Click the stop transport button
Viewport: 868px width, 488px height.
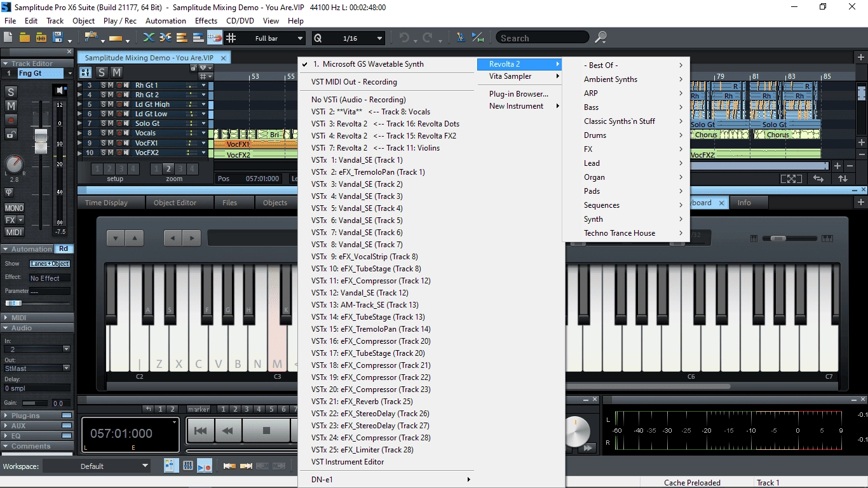(267, 431)
